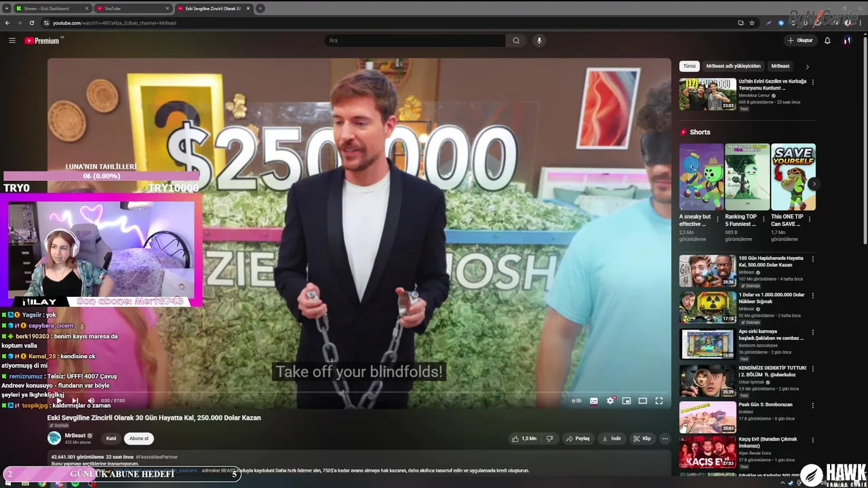This screenshot has width=868, height=488.
Task: Dislike the video with the thumbs down
Action: click(550, 439)
